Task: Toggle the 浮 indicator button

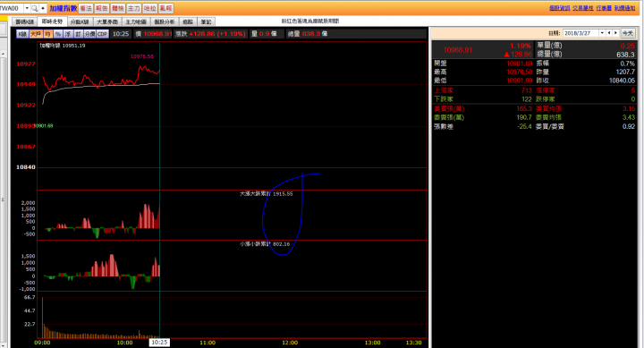Action: coord(68,34)
